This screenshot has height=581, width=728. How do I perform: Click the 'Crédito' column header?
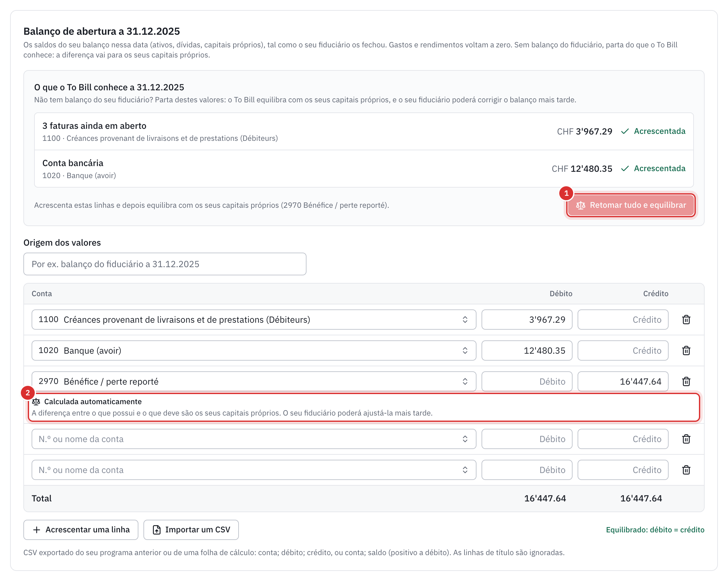click(x=656, y=294)
